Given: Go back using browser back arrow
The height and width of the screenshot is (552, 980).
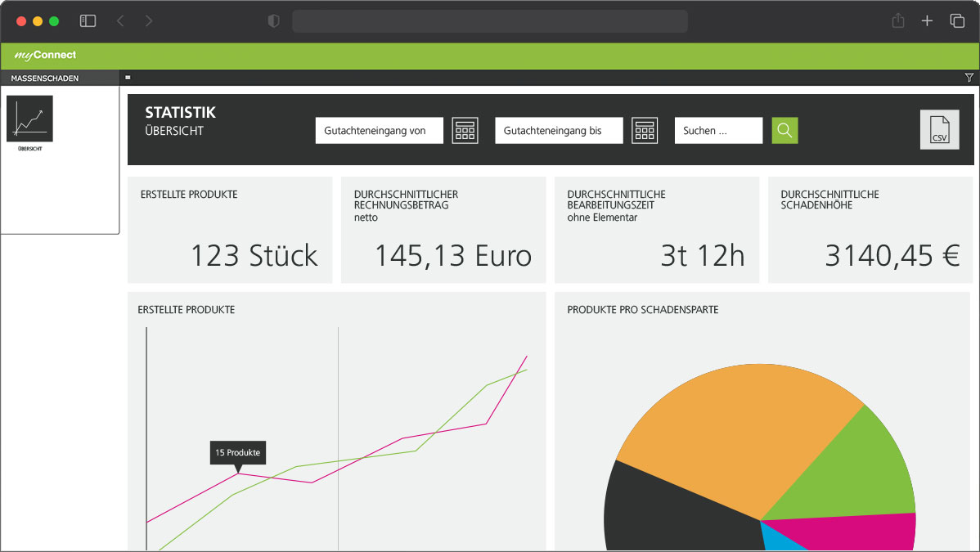Looking at the screenshot, I should pyautogui.click(x=120, y=21).
